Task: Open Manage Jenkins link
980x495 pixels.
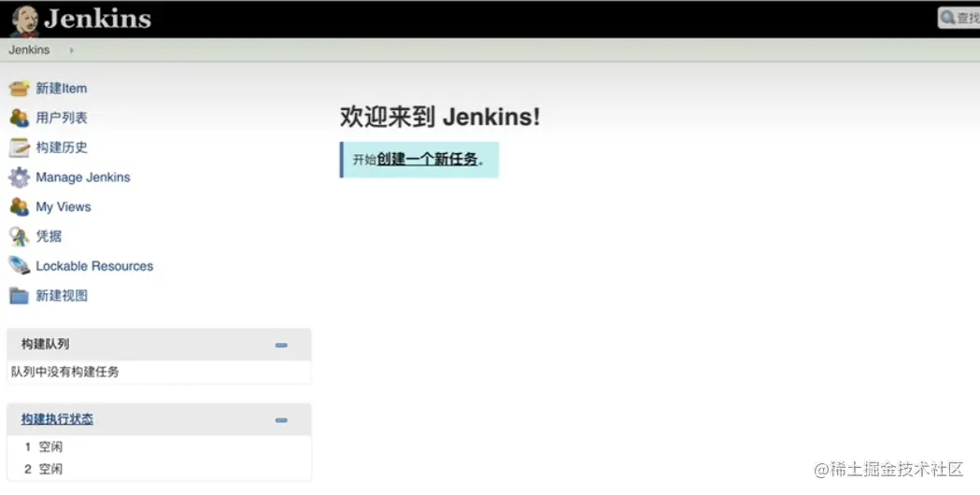Action: tap(83, 177)
